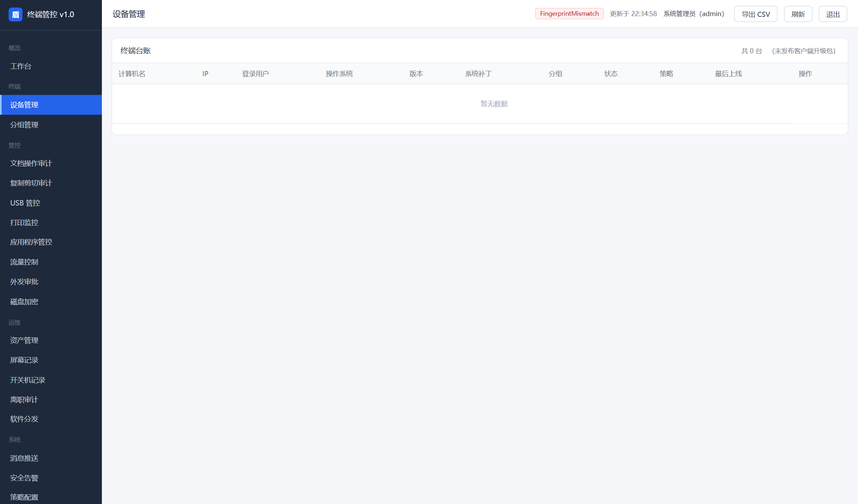Click the blue shield logo icon

coord(15,14)
